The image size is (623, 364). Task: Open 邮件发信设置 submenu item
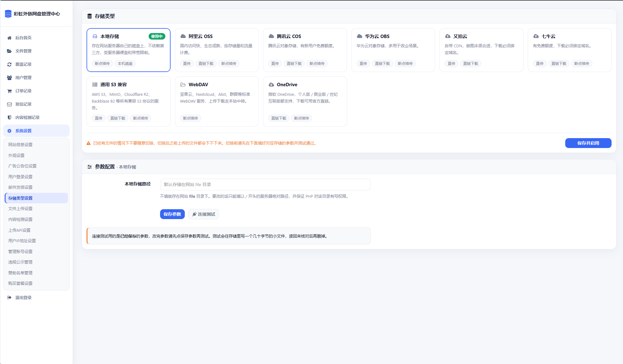pyautogui.click(x=36, y=187)
